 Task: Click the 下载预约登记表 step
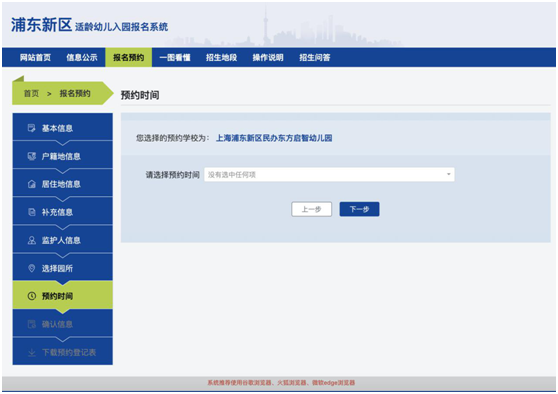point(63,352)
